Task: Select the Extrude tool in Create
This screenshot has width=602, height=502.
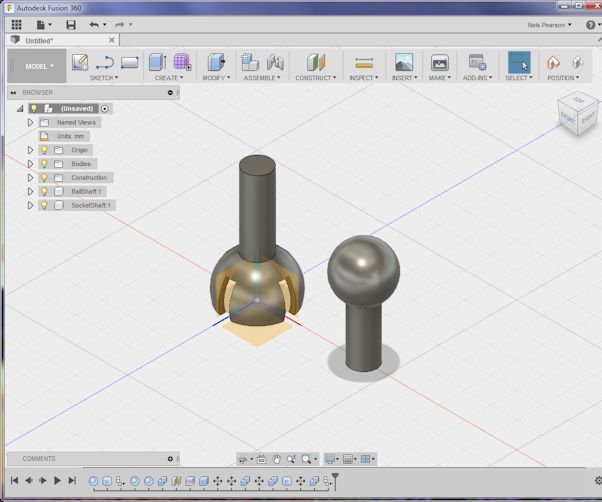Action: [x=157, y=62]
